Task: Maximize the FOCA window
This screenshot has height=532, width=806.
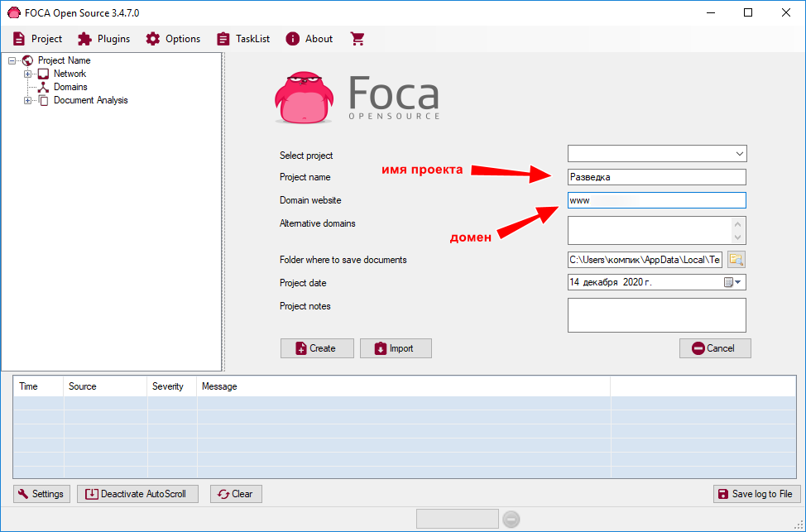Action: coord(748,13)
